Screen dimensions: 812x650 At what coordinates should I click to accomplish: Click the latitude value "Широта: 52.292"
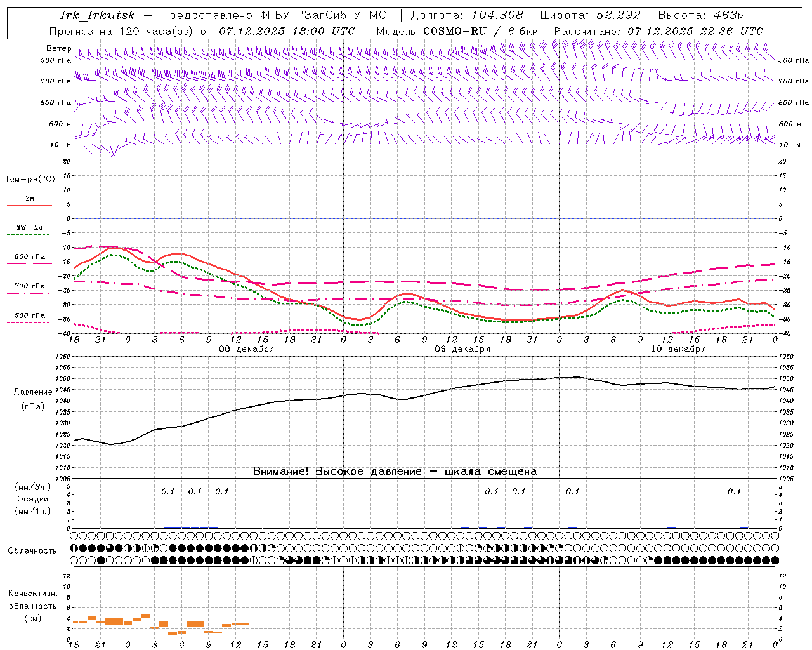point(591,15)
